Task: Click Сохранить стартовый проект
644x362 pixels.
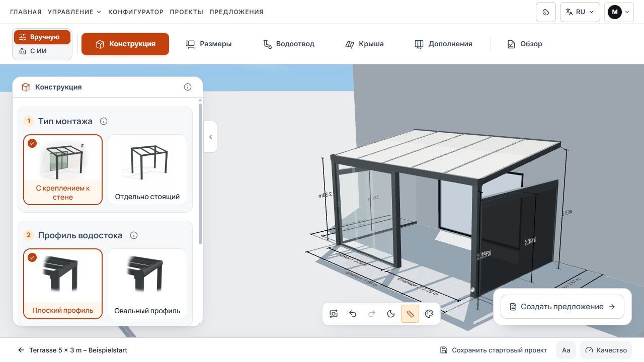Action: (x=494, y=350)
